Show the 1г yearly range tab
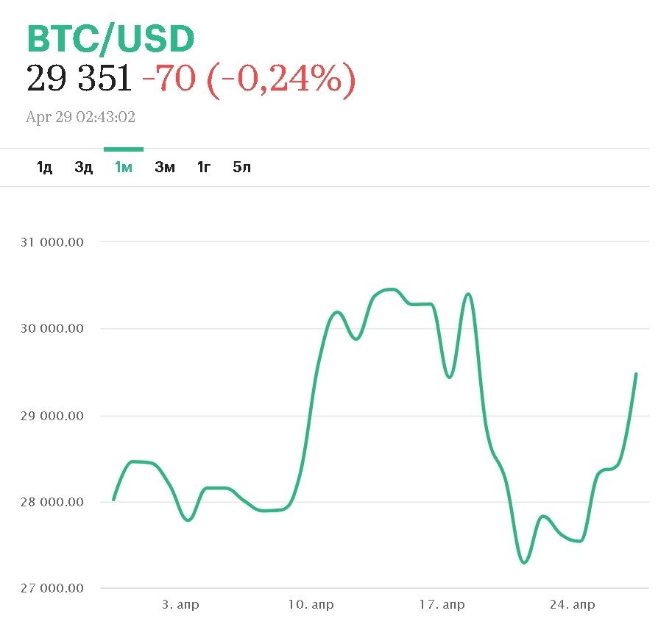 pos(204,167)
